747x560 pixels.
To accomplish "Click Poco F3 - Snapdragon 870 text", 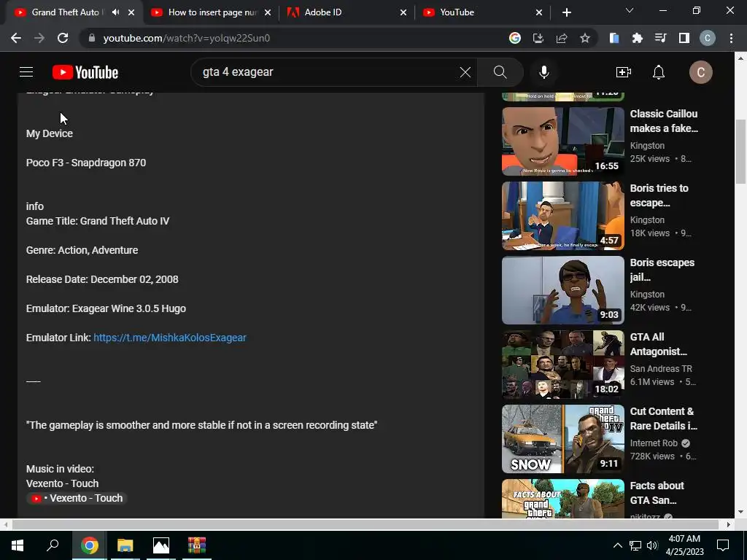I will 86,163.
